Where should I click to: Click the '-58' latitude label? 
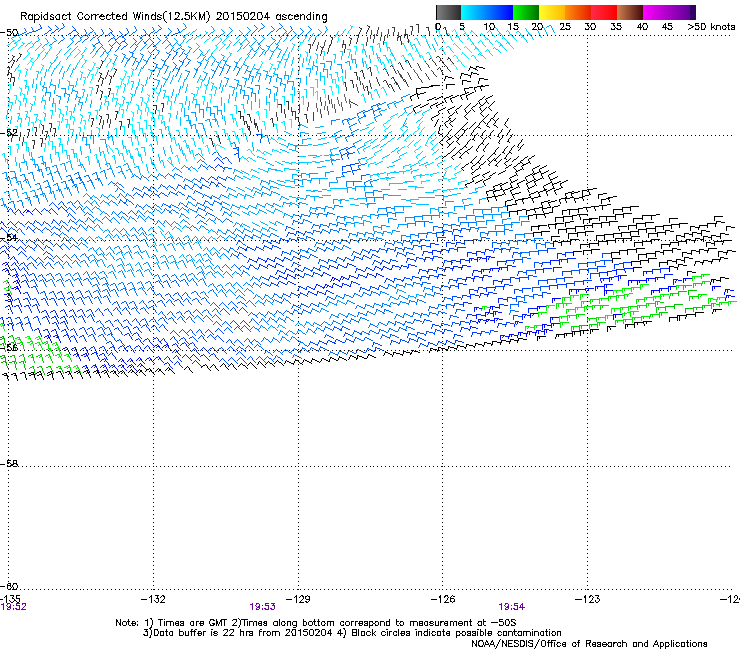[x=9, y=464]
